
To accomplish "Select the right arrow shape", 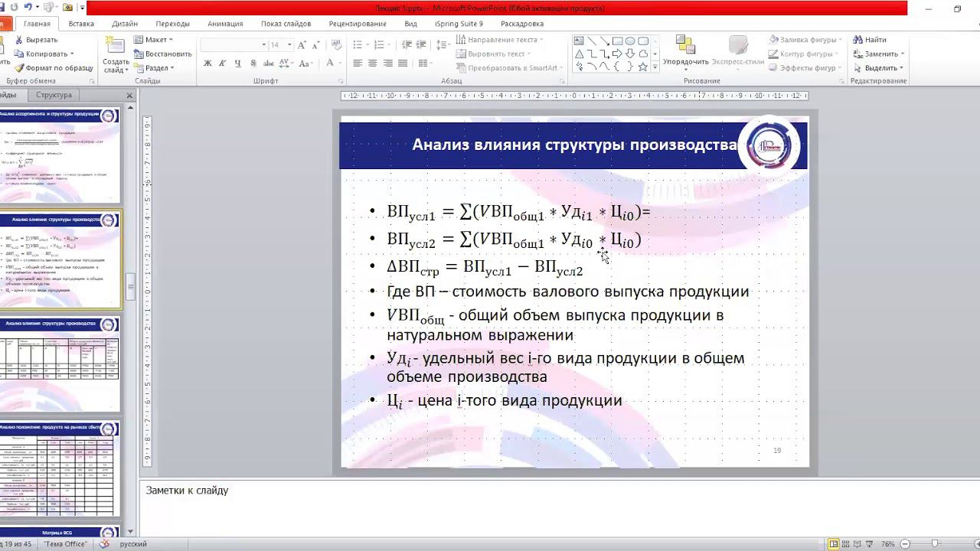I will 617,54.
